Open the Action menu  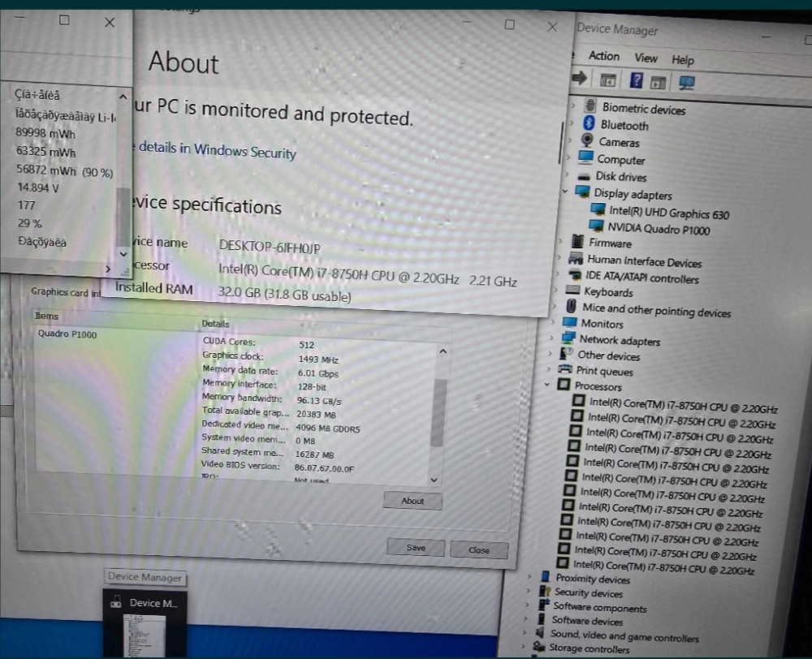[603, 56]
